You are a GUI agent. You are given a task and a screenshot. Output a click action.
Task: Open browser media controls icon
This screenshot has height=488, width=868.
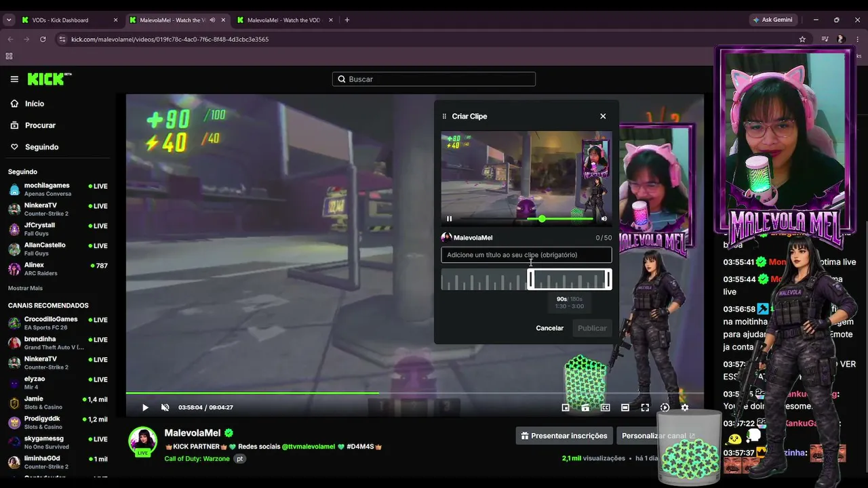pyautogui.click(x=825, y=39)
